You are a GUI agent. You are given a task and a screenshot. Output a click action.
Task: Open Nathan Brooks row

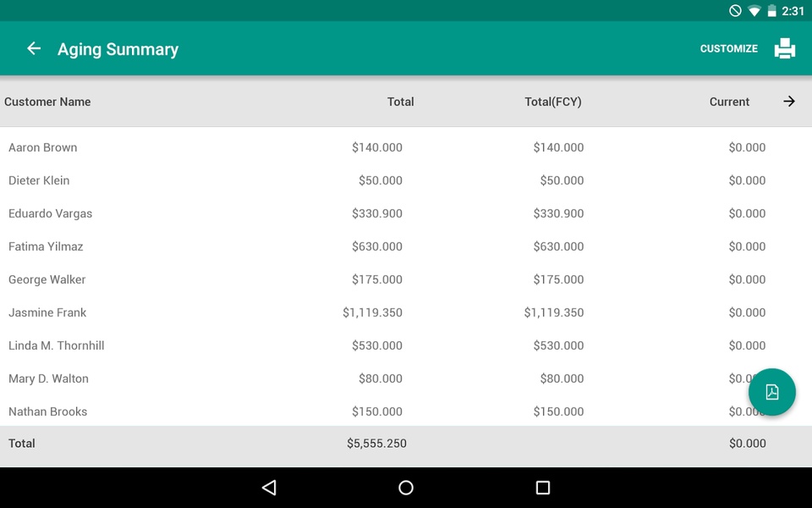point(406,411)
